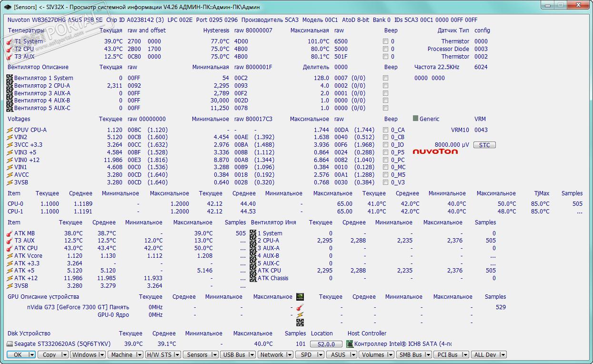Viewport: 593px width, 364px height.
Task: Click the lightning icon beside VIN2
Action: [10, 137]
